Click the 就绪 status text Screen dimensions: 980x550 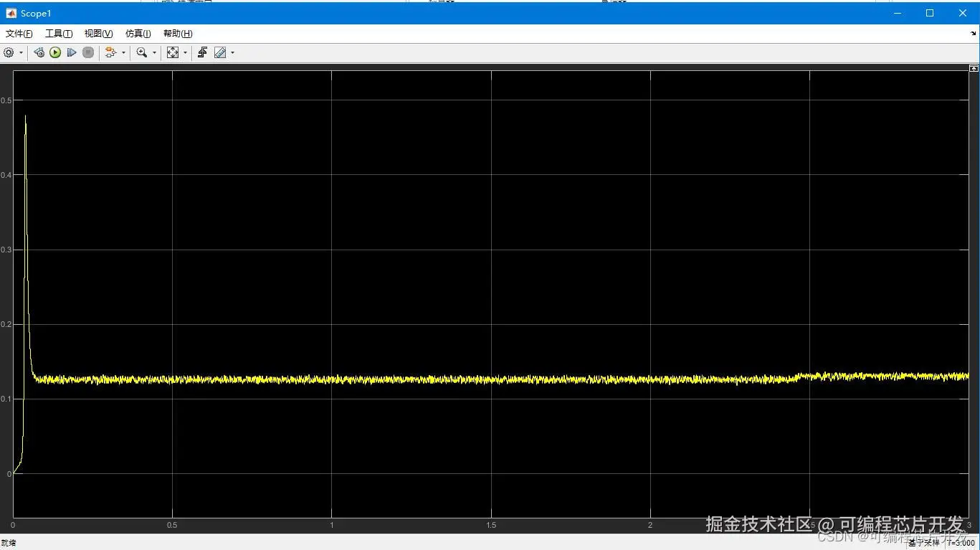click(x=9, y=544)
